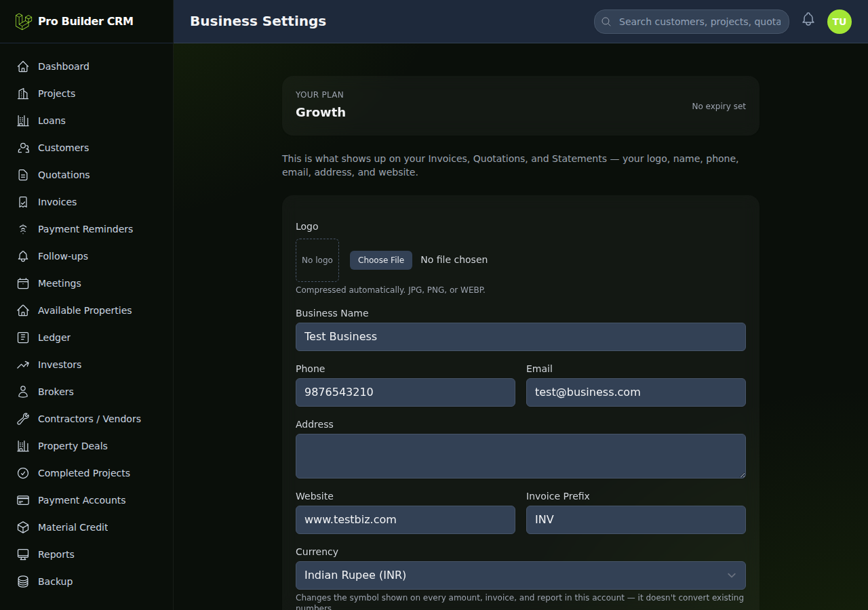
Task: Click the Loans sidebar icon
Action: (23, 121)
